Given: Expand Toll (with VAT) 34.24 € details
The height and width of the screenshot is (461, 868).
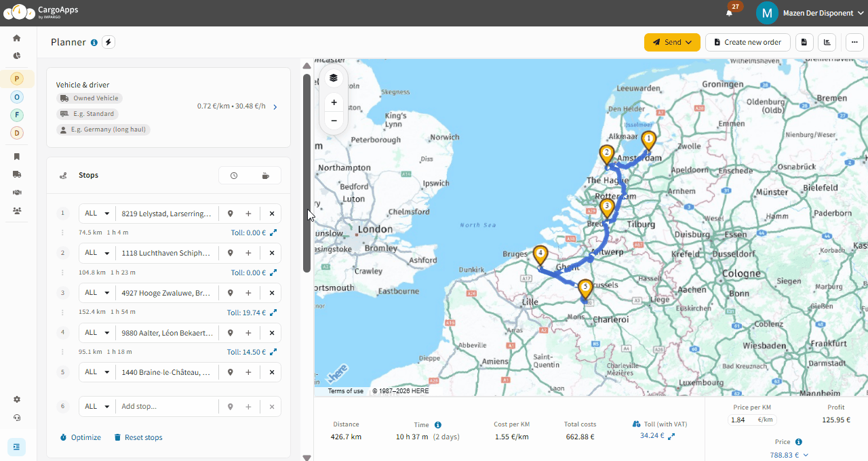Looking at the screenshot, I should tap(671, 437).
